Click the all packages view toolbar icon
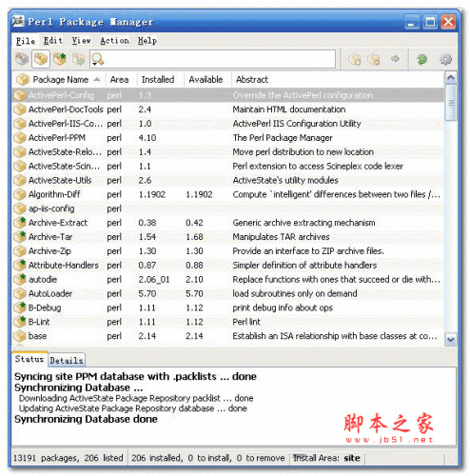This screenshot has width=470, height=476. pyautogui.click(x=22, y=59)
